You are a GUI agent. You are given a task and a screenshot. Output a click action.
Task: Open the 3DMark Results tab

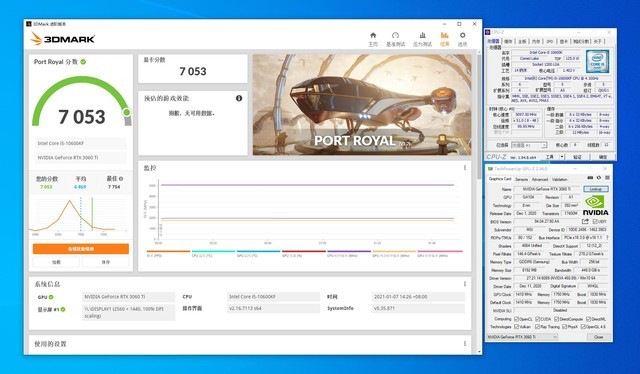click(x=444, y=39)
